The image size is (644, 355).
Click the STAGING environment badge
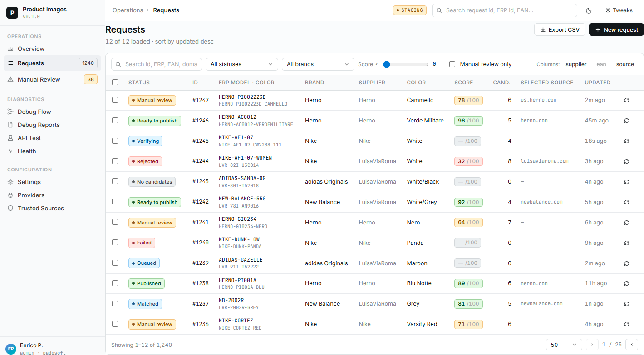(x=410, y=10)
